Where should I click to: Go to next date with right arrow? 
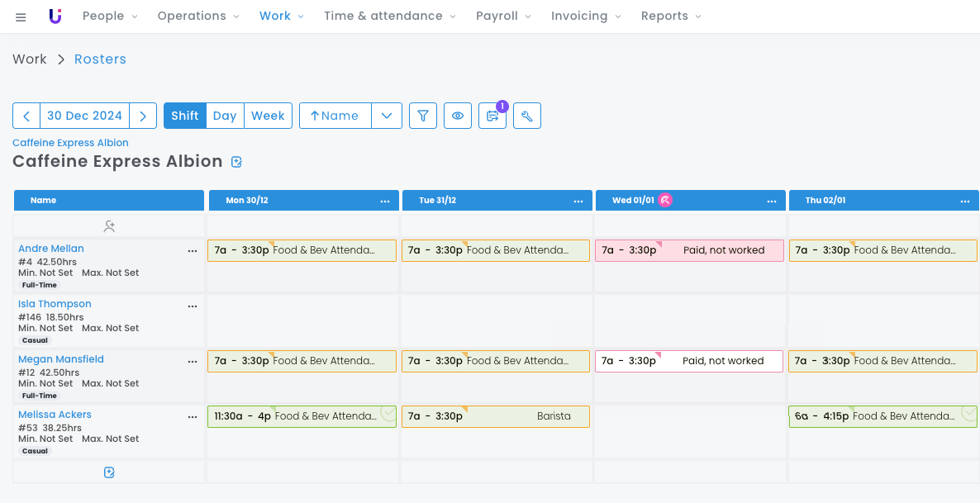(143, 116)
